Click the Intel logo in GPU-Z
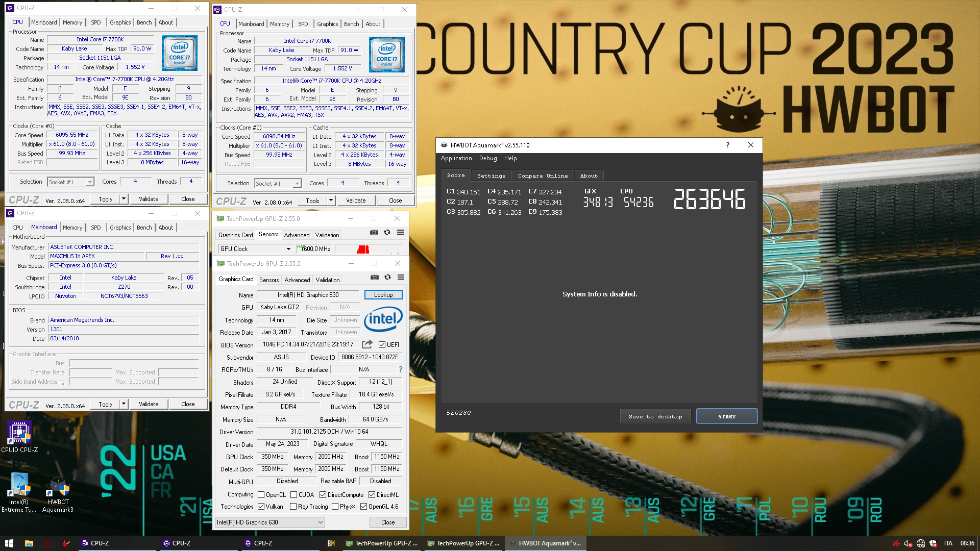The width and height of the screenshot is (980, 551). click(x=383, y=319)
